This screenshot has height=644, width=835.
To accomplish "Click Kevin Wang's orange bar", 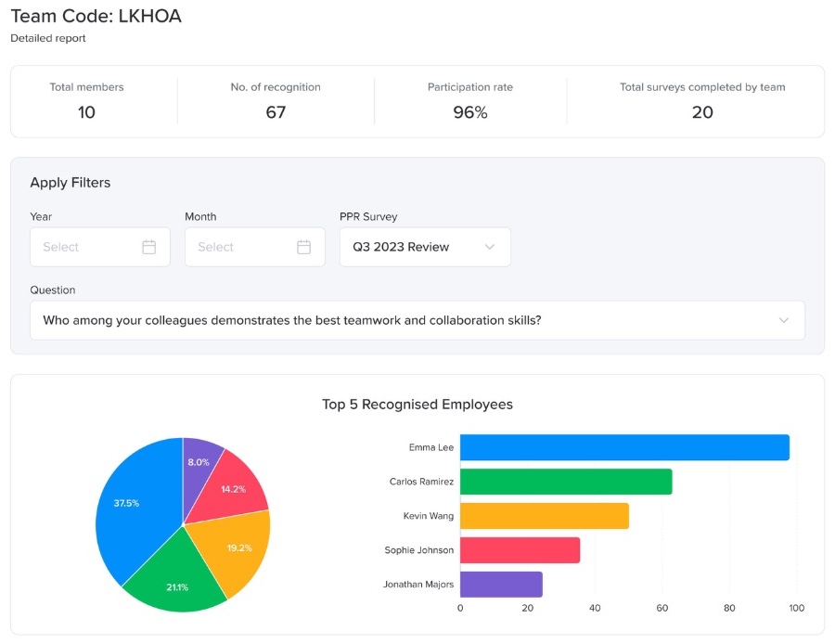I will point(545,516).
